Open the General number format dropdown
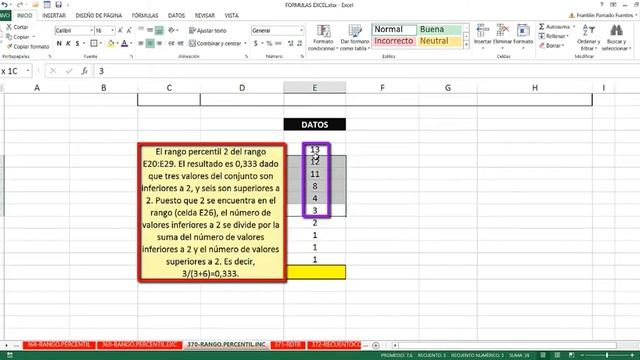 coord(301,31)
